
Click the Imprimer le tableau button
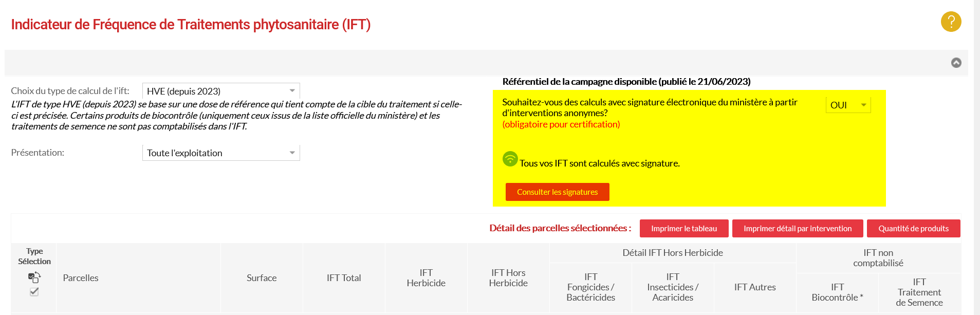tap(683, 229)
